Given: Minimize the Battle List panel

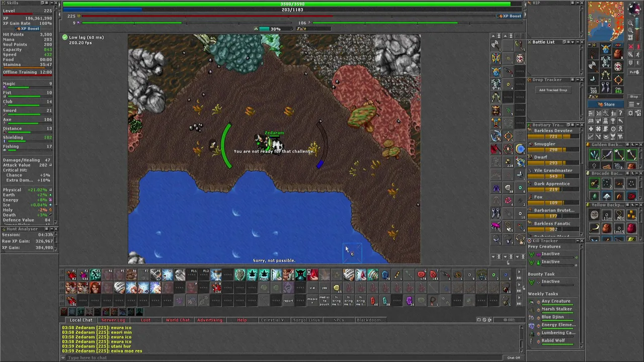Looking at the screenshot, I should coord(578,42).
